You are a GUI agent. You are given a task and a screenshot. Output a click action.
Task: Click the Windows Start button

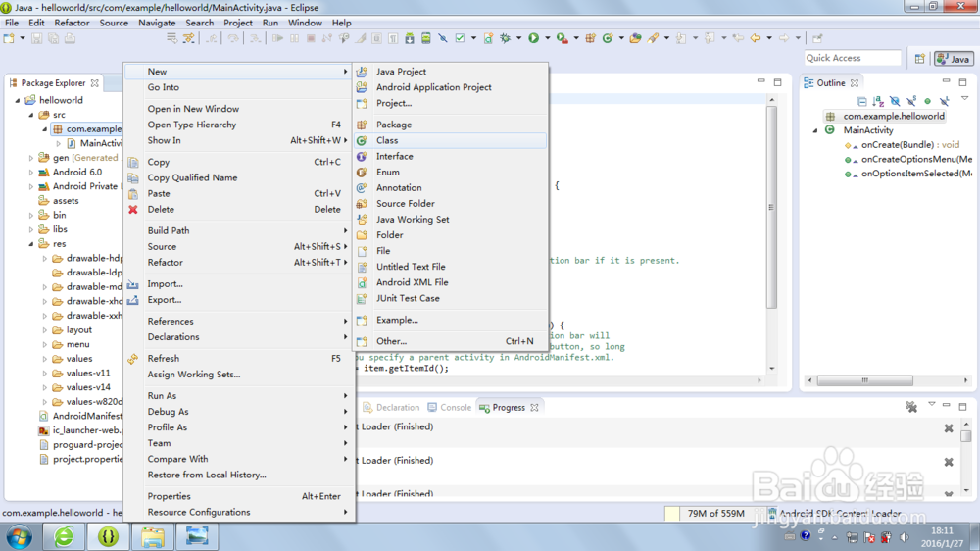click(19, 536)
